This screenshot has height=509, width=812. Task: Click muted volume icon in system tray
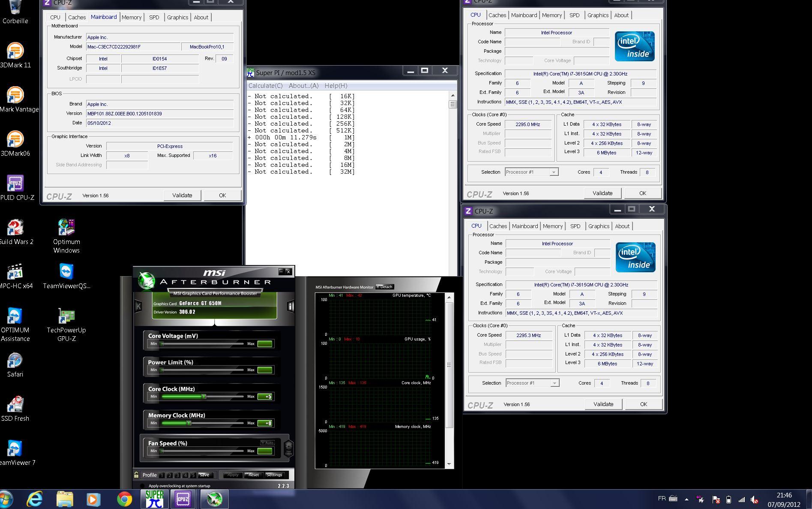pyautogui.click(x=754, y=500)
